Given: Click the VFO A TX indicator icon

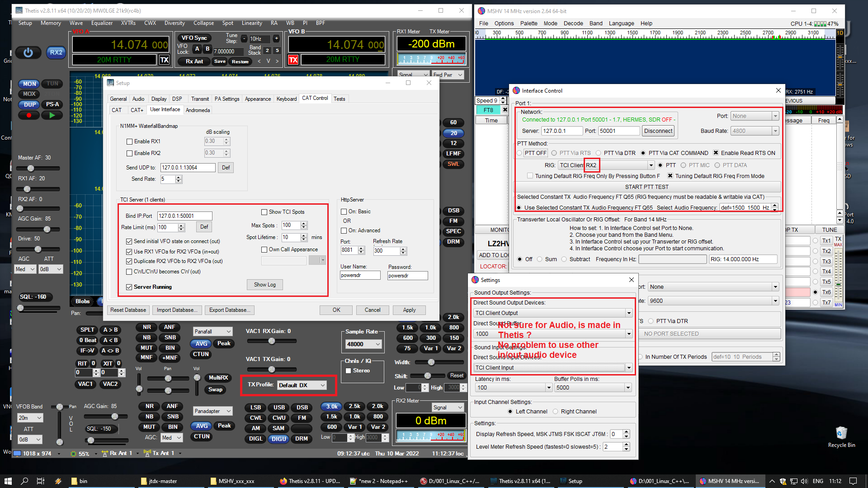Looking at the screenshot, I should pyautogui.click(x=164, y=60).
